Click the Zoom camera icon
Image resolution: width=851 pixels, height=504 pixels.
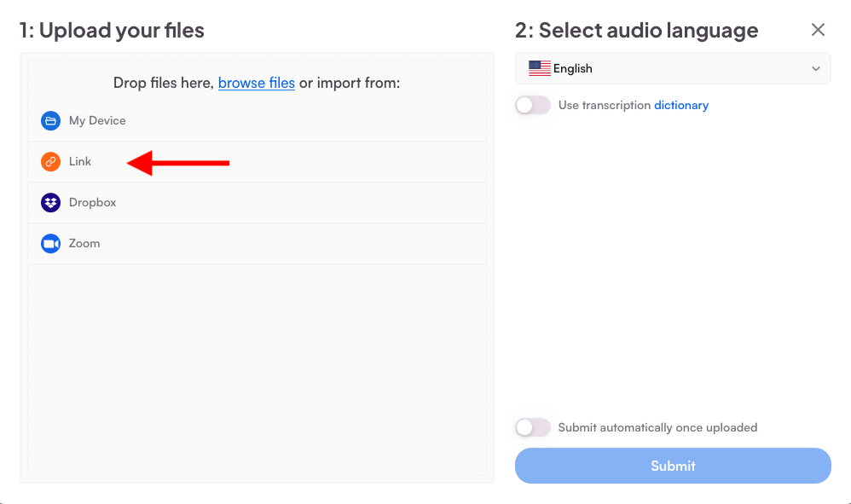(50, 243)
